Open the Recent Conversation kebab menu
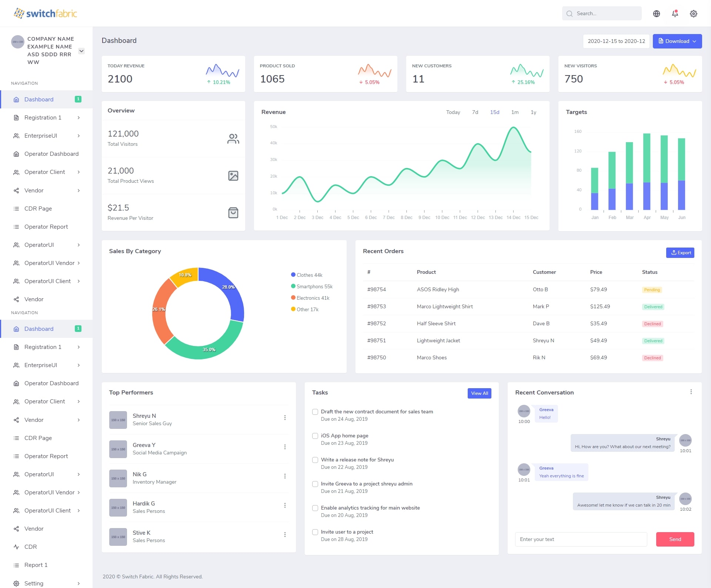 pos(691,392)
